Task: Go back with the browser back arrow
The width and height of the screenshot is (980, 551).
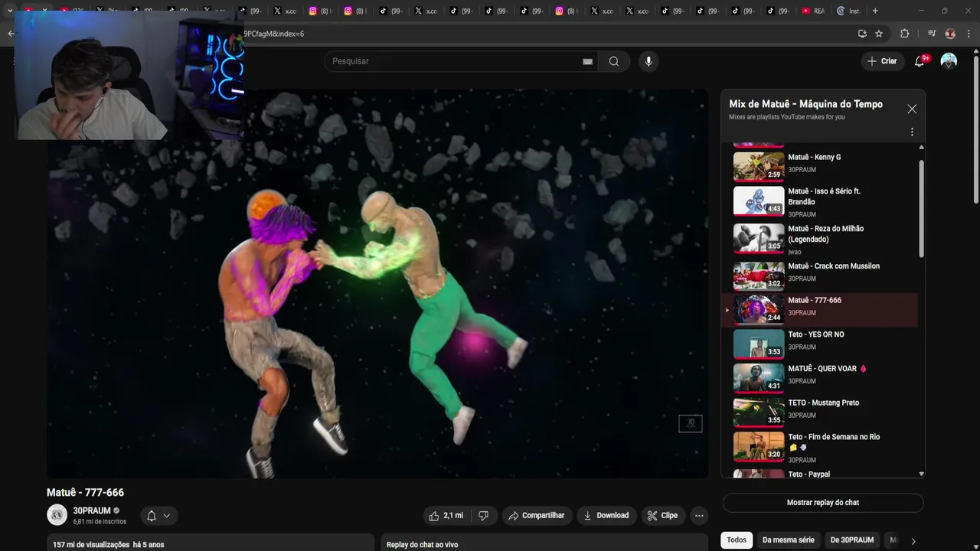Action: pos(11,34)
